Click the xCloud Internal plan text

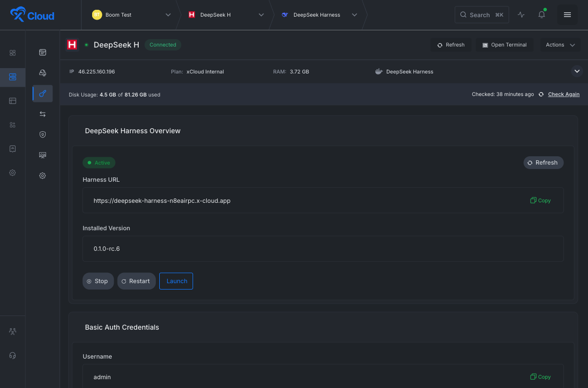tap(205, 72)
